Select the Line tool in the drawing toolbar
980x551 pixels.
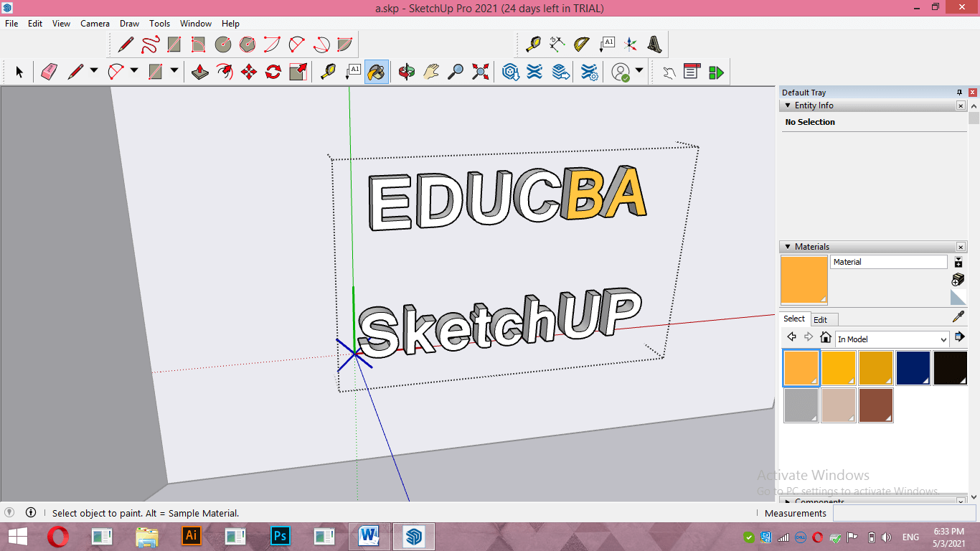[x=126, y=44]
